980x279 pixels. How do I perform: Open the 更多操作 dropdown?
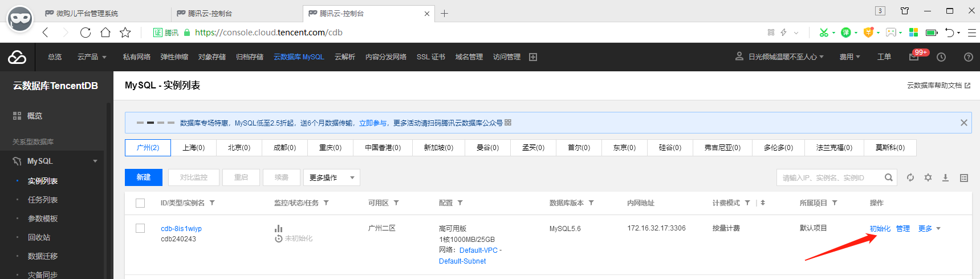pyautogui.click(x=332, y=177)
